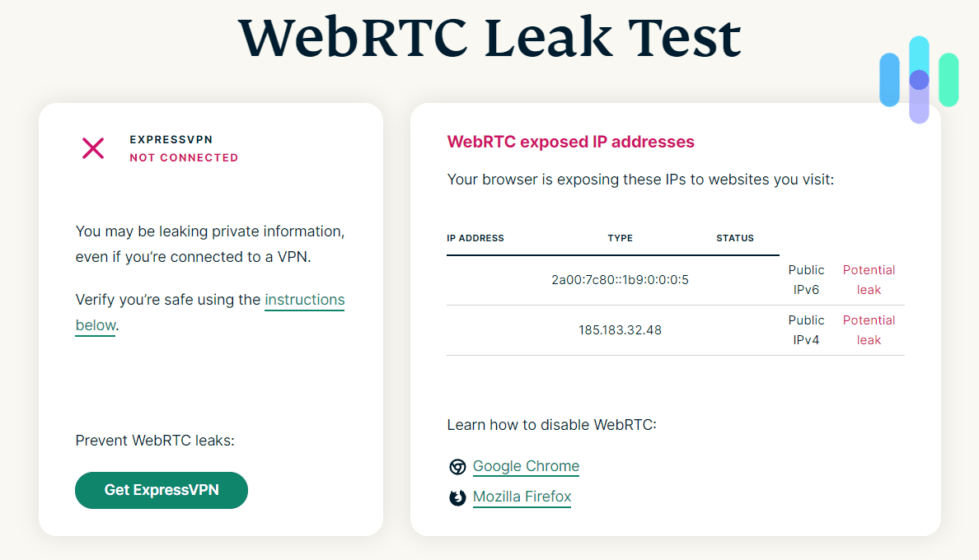The image size is (979, 560).
Task: Select the IPv6 address 2a00:7c80::1b9:0:0:0:5
Action: coord(620,280)
